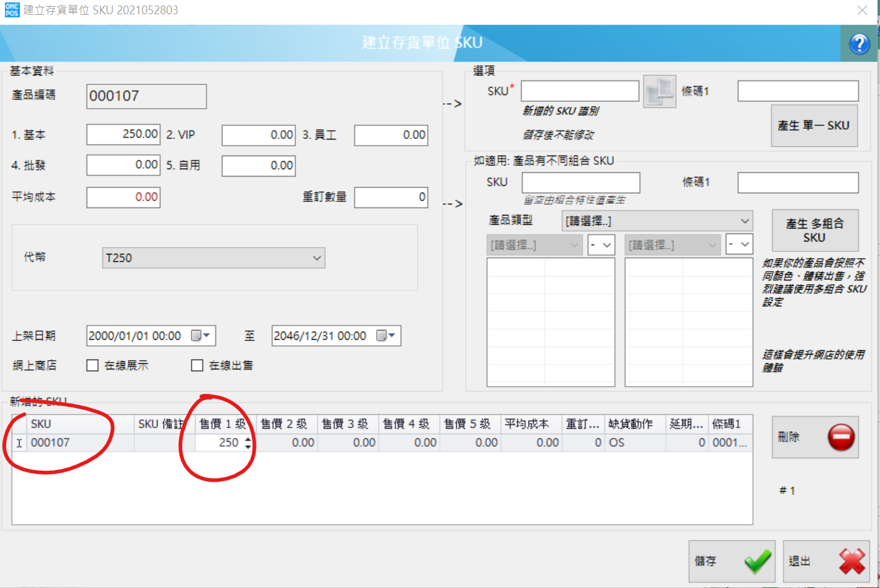Open calendar picker for 2046/12/31 end date
Screen dimensions: 880x588
coord(386,335)
